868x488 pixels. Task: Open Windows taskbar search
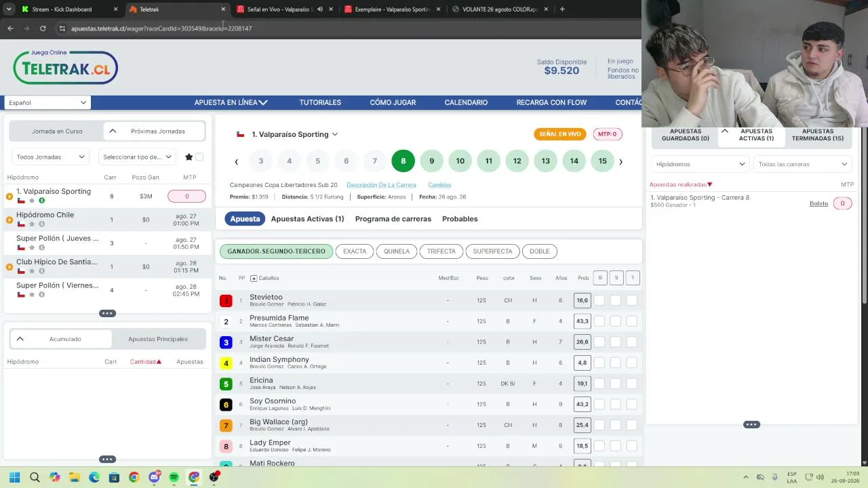pos(35,477)
